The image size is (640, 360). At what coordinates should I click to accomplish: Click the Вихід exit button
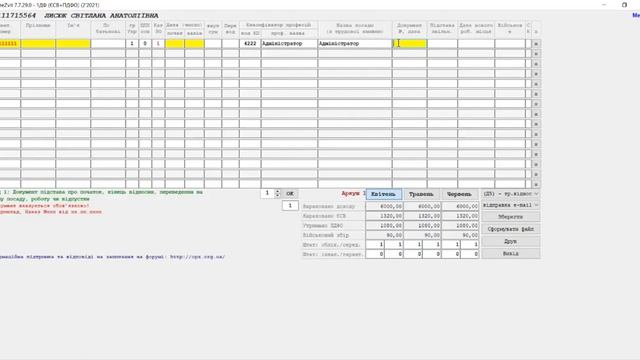[511, 253]
